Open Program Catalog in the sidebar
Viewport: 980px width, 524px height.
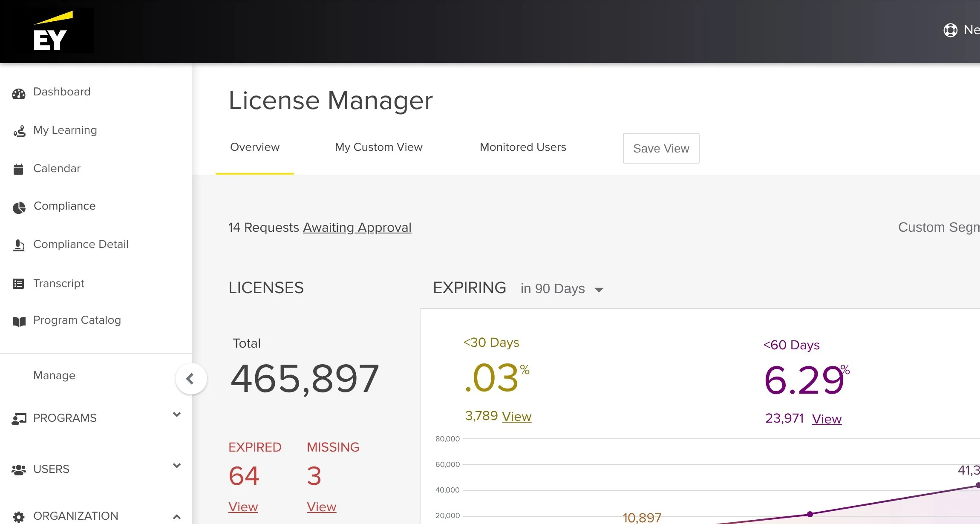click(77, 320)
